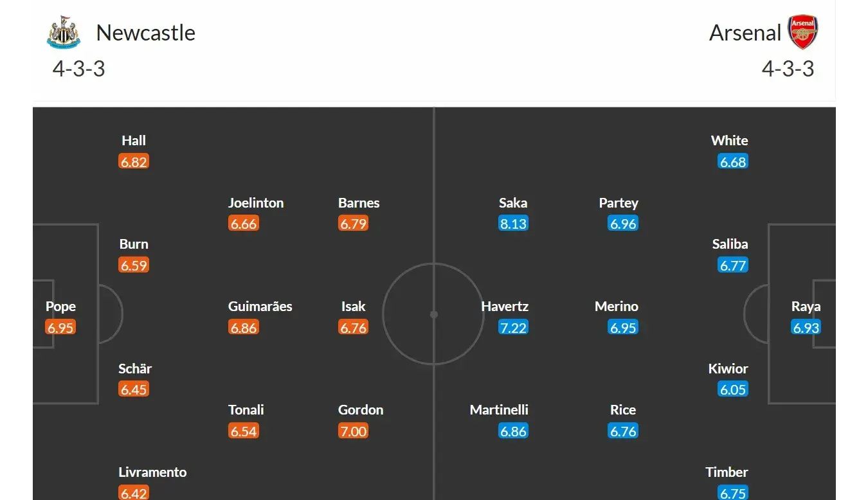Screen dimensions: 868x500
Task: Select Isak in Newcastle's lineup
Action: pyautogui.click(x=353, y=307)
